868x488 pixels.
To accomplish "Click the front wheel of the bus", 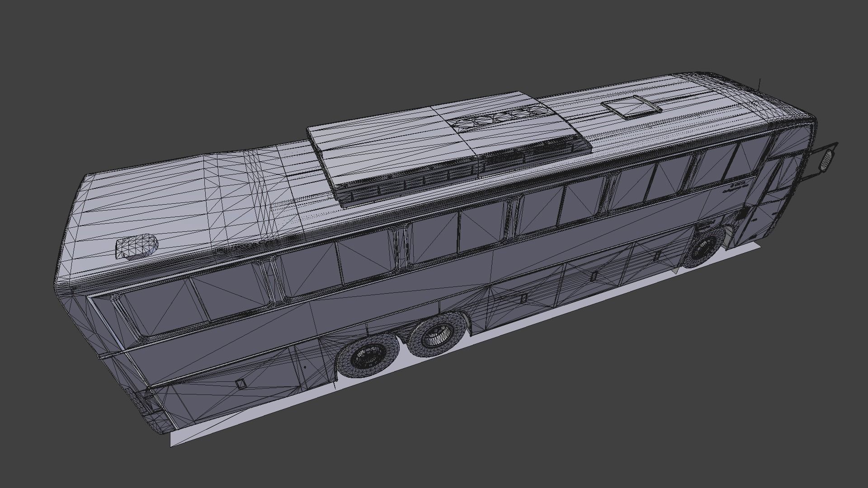I will pyautogui.click(x=703, y=248).
